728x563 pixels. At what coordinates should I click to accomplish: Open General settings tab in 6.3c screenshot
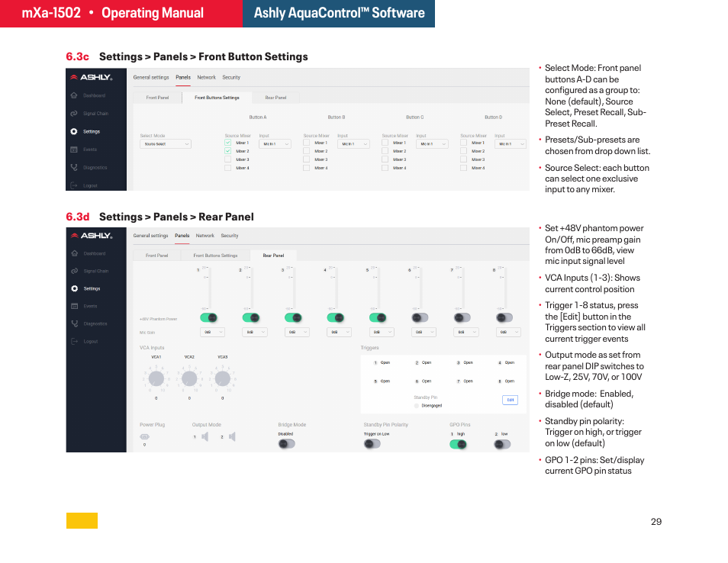(151, 78)
